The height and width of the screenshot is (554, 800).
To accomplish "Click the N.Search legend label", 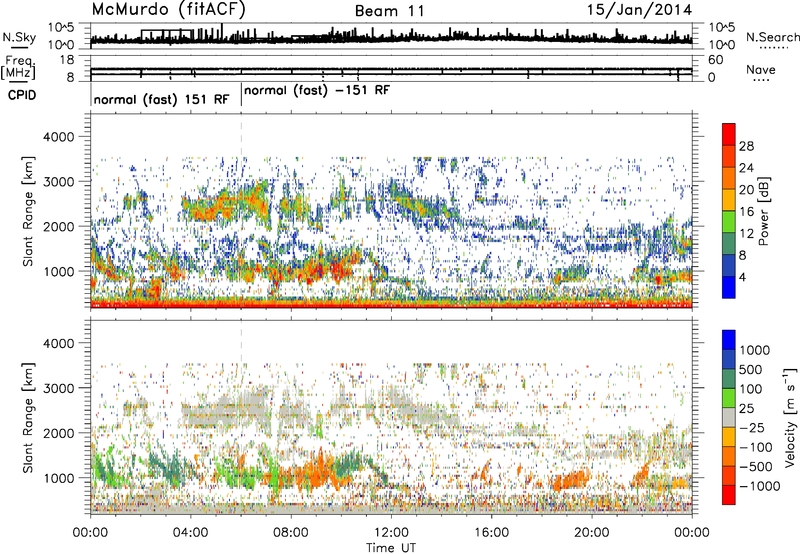I will coord(773,37).
